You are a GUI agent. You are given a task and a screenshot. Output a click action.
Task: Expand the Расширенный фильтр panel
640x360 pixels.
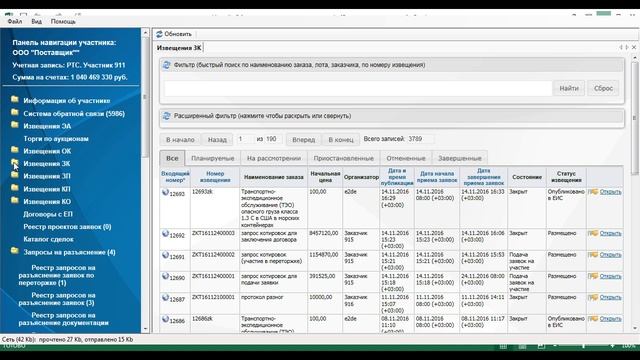pos(391,116)
